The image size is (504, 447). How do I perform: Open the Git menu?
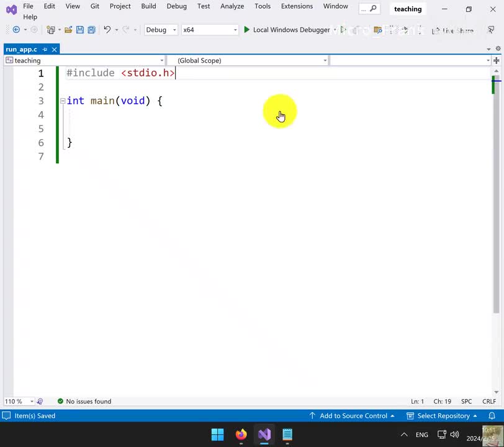click(94, 6)
